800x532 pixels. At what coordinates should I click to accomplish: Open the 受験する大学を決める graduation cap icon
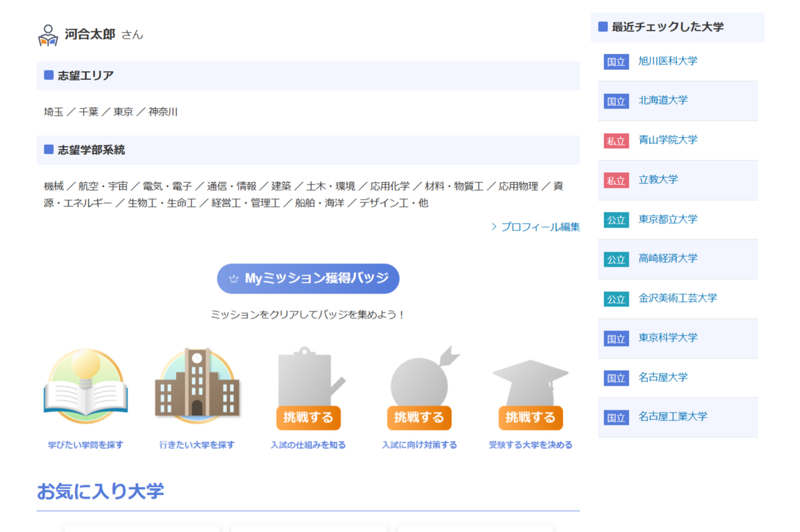[x=531, y=381]
